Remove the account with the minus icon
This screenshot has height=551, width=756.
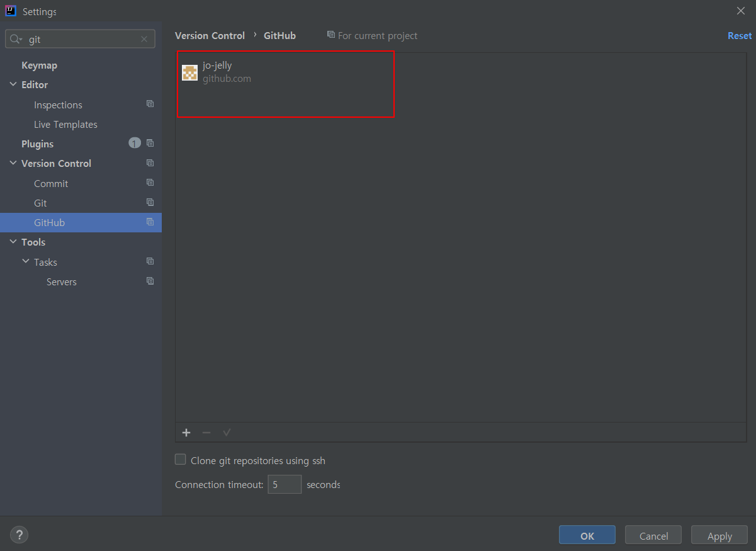(x=206, y=433)
